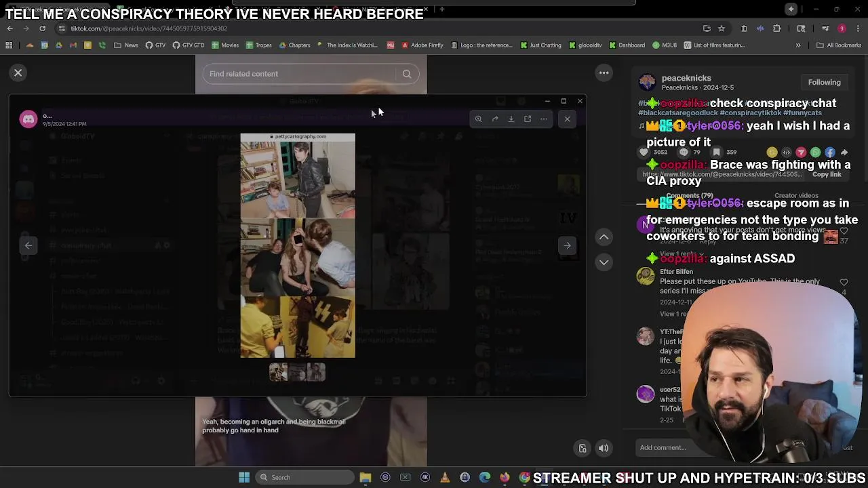This screenshot has height=488, width=868.
Task: Open Microsoft Edge from the taskbar
Action: pos(485,477)
